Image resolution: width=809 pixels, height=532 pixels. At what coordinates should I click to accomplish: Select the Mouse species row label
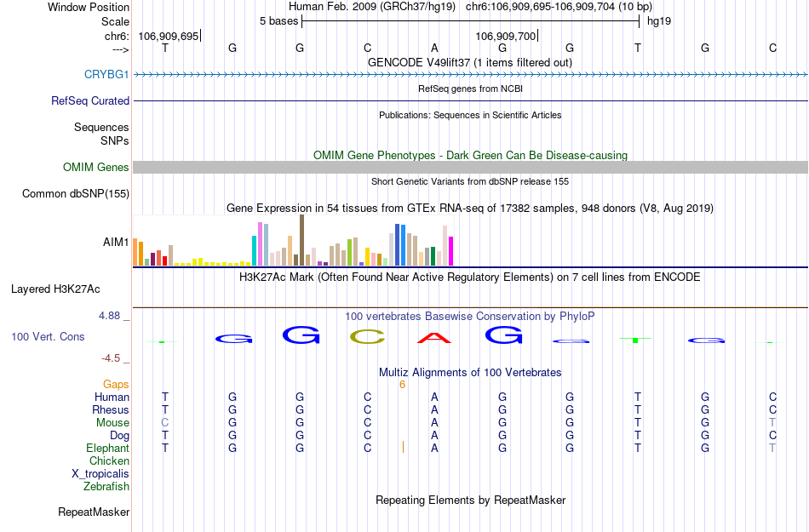112,423
